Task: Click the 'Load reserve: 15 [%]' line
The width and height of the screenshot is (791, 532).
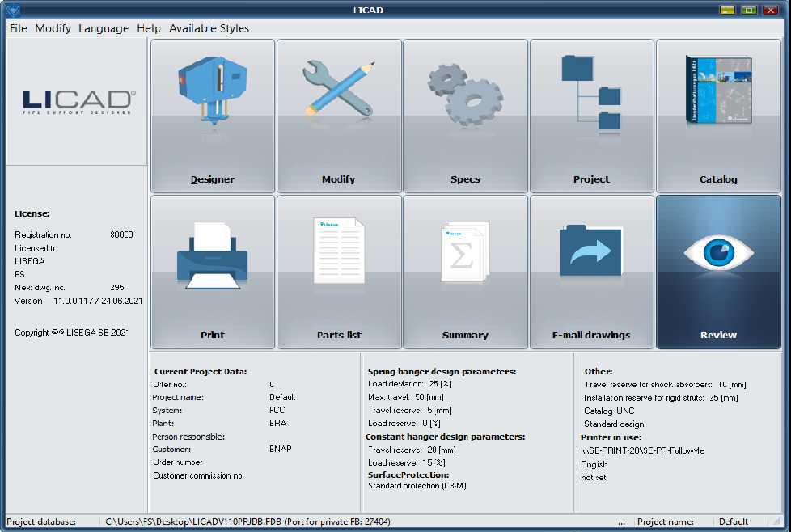Action: 406,463
